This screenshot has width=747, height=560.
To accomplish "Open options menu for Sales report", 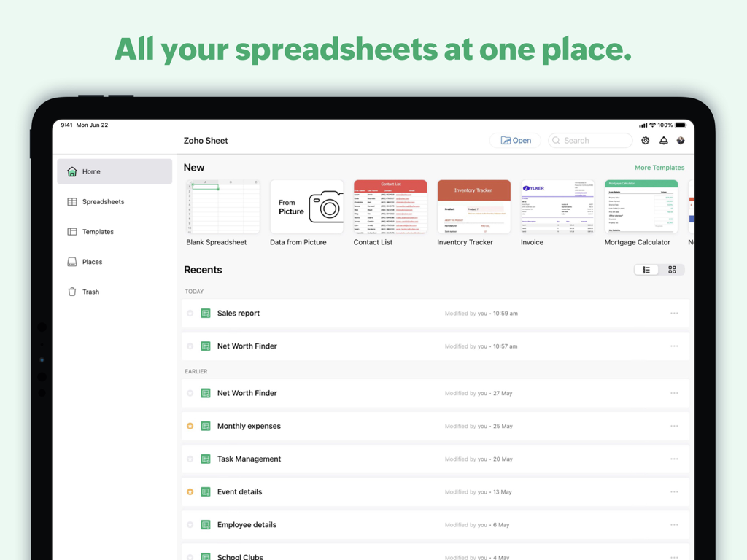I will (x=673, y=313).
